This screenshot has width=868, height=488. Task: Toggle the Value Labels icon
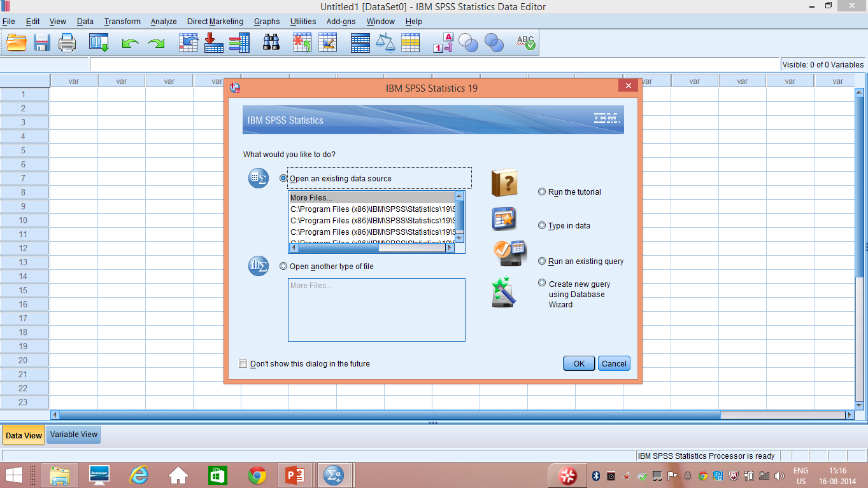[x=441, y=43]
